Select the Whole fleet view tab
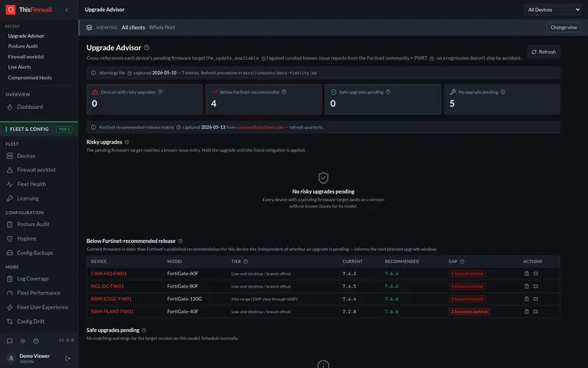Screen dimensions: 588x368 (x=162, y=27)
